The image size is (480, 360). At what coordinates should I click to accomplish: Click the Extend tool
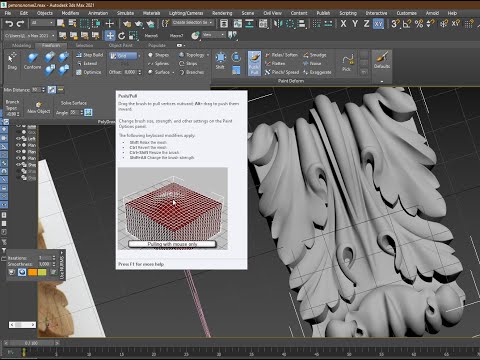87,63
